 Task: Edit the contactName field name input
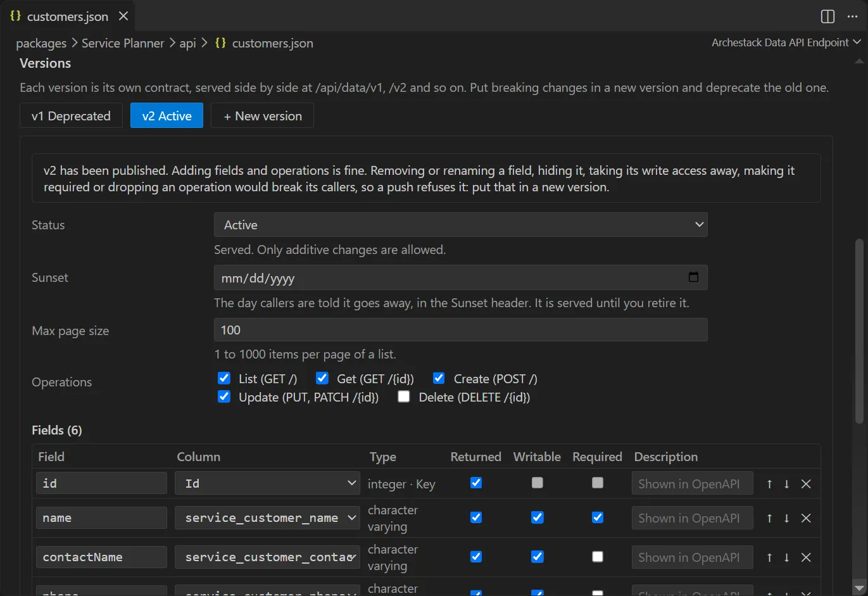click(101, 557)
